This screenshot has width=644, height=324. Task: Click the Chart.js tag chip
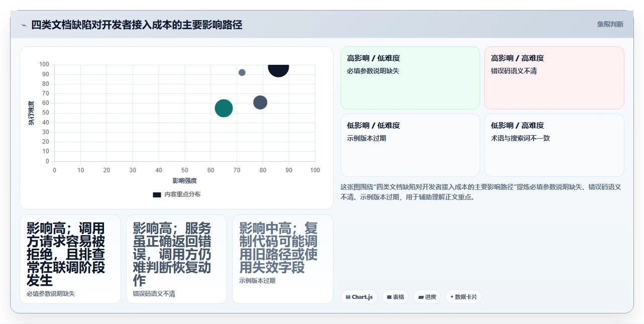359,297
